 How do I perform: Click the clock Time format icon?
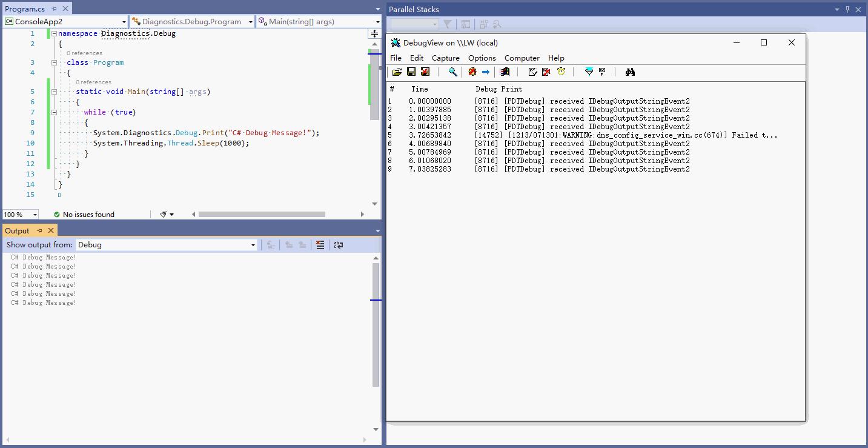tap(562, 72)
